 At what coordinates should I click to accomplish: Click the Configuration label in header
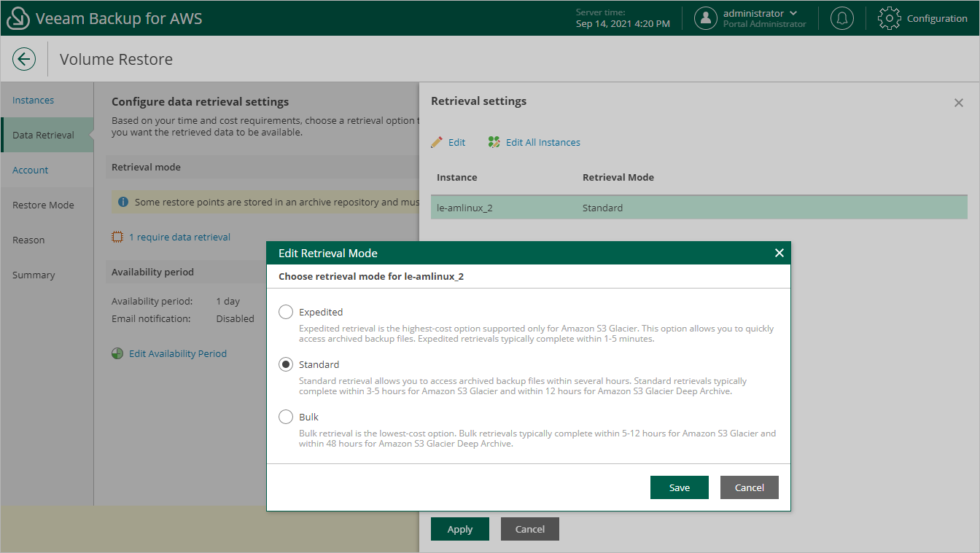click(x=937, y=18)
